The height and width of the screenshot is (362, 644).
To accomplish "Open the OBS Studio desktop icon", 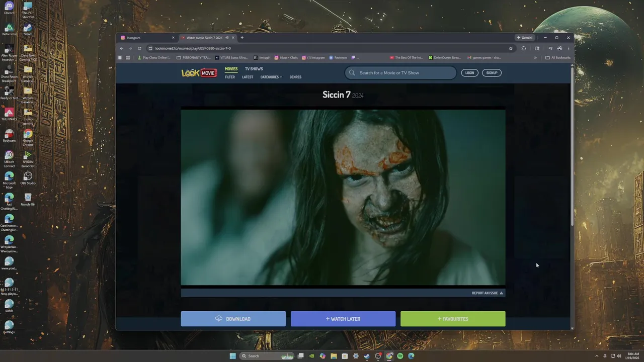I will pos(28,178).
